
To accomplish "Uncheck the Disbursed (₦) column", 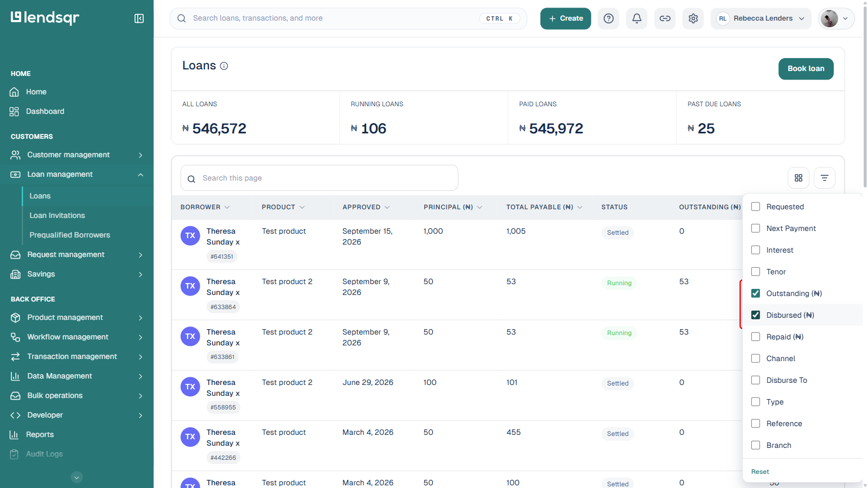I will 756,315.
